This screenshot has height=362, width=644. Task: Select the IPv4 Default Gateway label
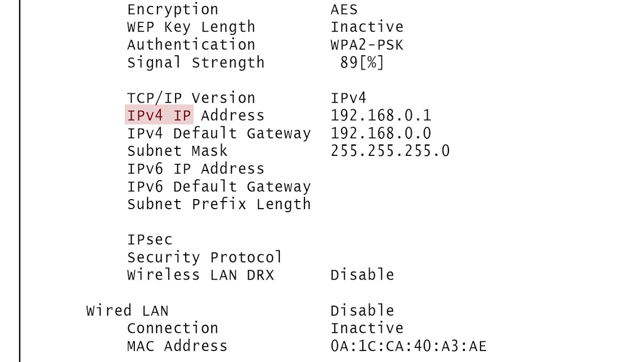[x=219, y=134]
